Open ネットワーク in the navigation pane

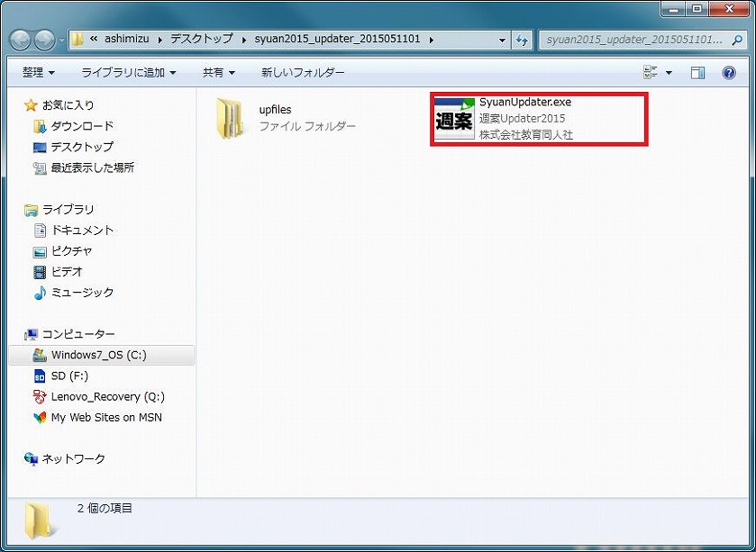click(73, 458)
